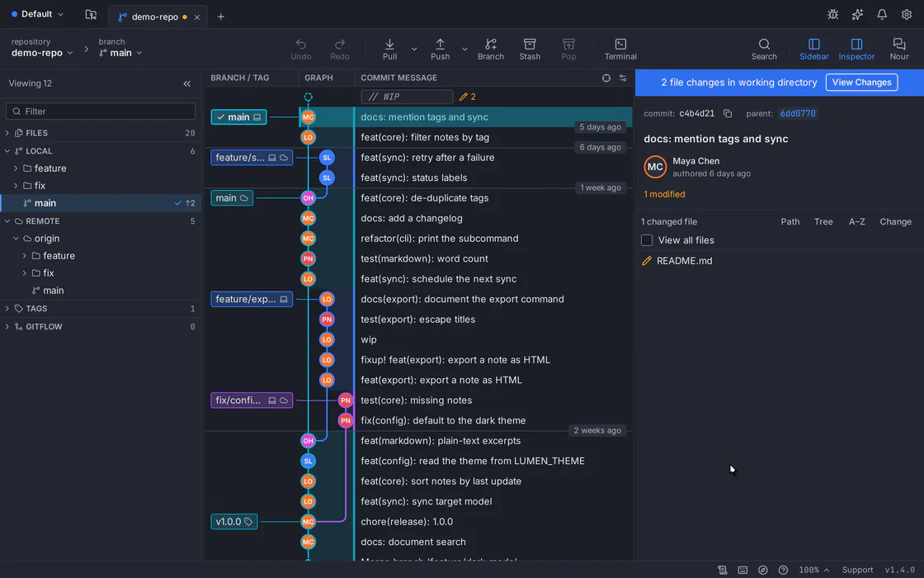Click the activity log icon in status bar

coord(722,570)
